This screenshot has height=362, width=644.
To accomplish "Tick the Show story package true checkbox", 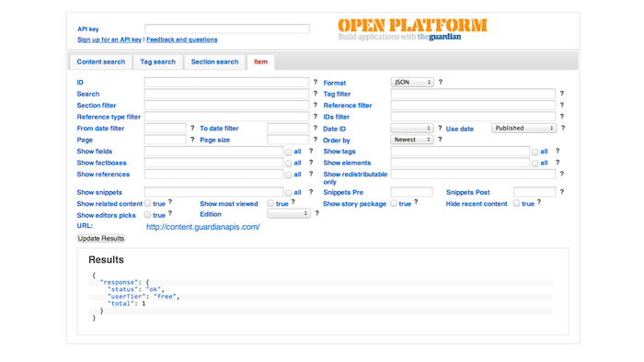I will (x=394, y=203).
